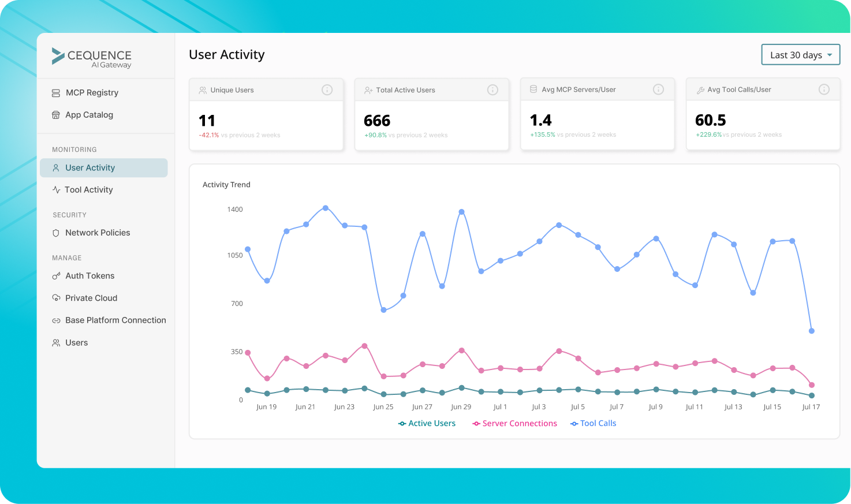Click the Auth Tokens key icon

pyautogui.click(x=55, y=275)
